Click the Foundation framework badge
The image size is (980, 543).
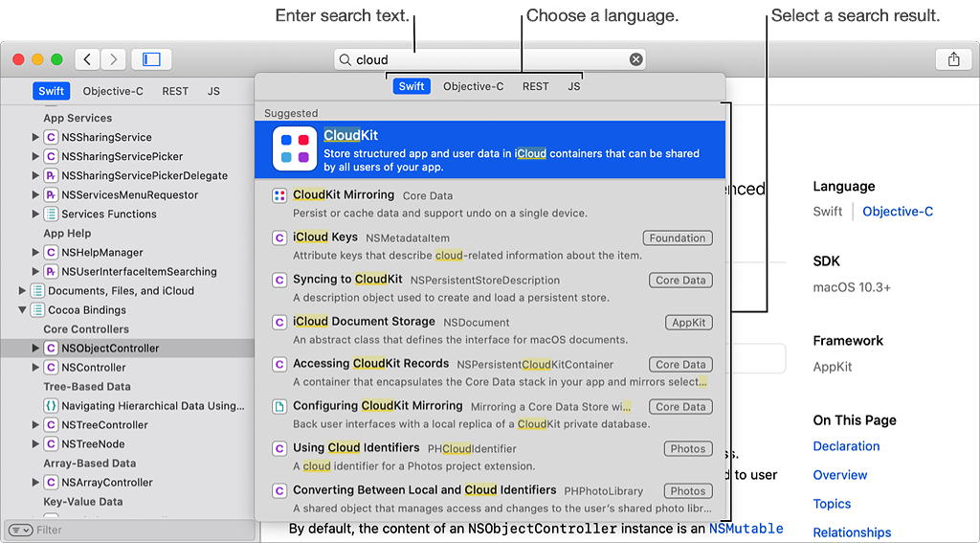[678, 238]
